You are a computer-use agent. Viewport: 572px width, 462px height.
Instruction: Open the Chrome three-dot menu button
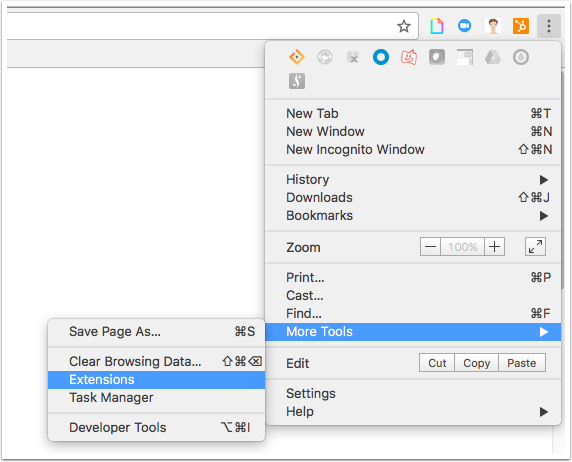click(x=549, y=26)
